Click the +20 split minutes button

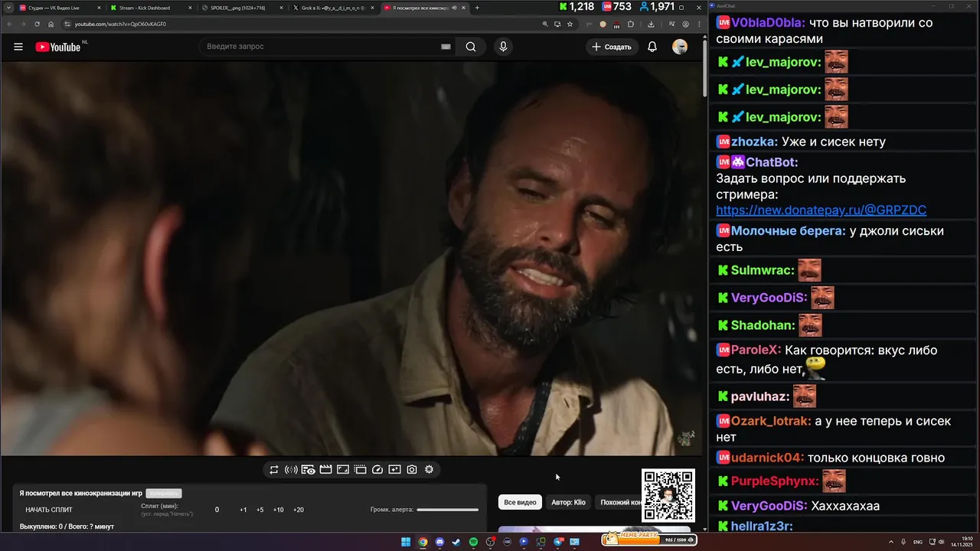tap(299, 510)
